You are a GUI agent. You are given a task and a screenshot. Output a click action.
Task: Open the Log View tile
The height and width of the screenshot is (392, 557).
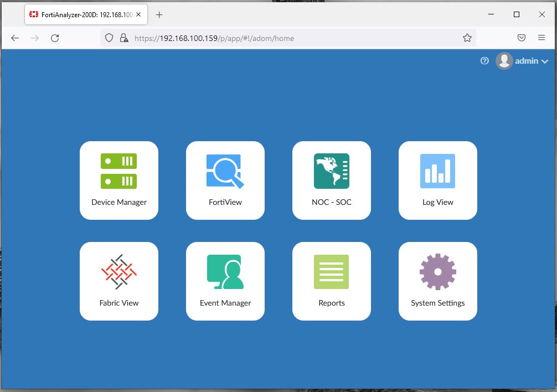[437, 180]
